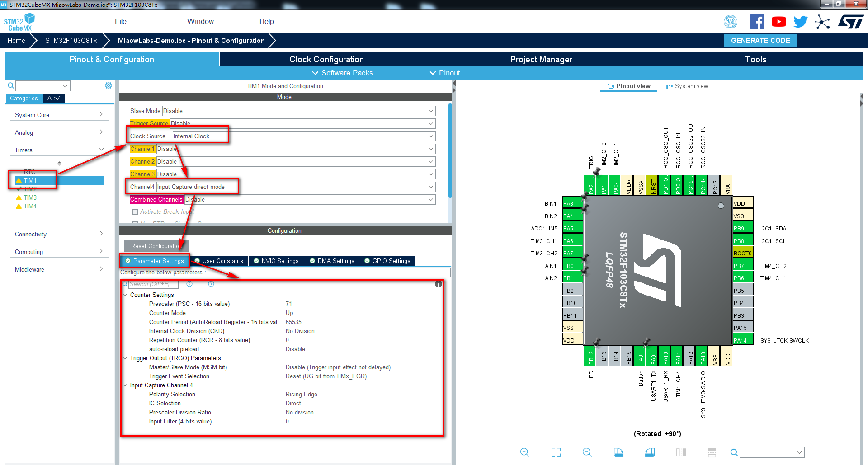This screenshot has width=868, height=470.
Task: Toggle the split view layout icon
Action: click(681, 452)
